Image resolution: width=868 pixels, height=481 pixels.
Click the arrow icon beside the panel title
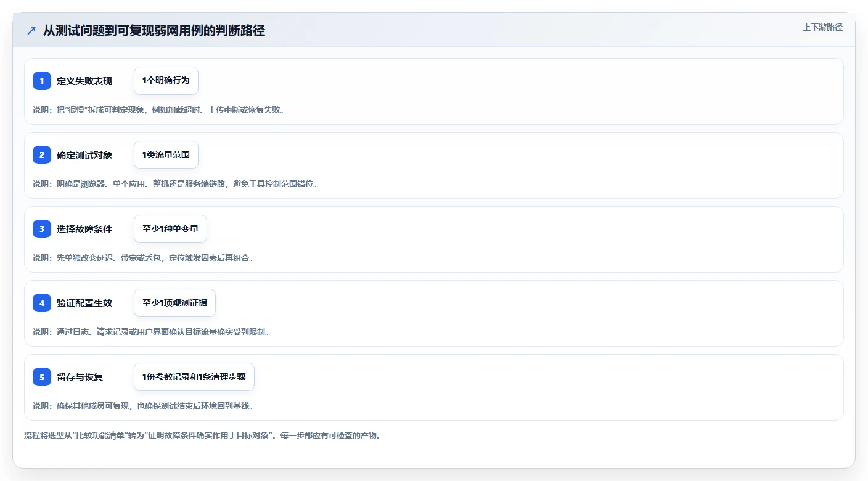tap(31, 30)
